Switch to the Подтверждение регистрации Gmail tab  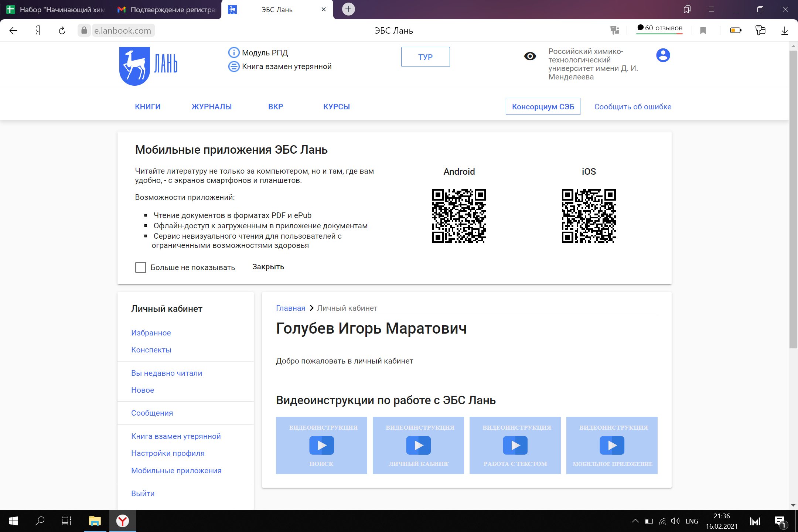[166, 10]
